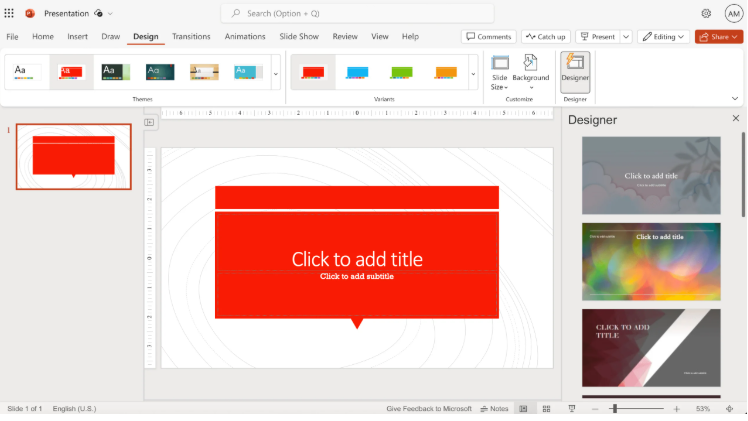
Task: Click the zoom out minus icon
Action: click(x=595, y=409)
